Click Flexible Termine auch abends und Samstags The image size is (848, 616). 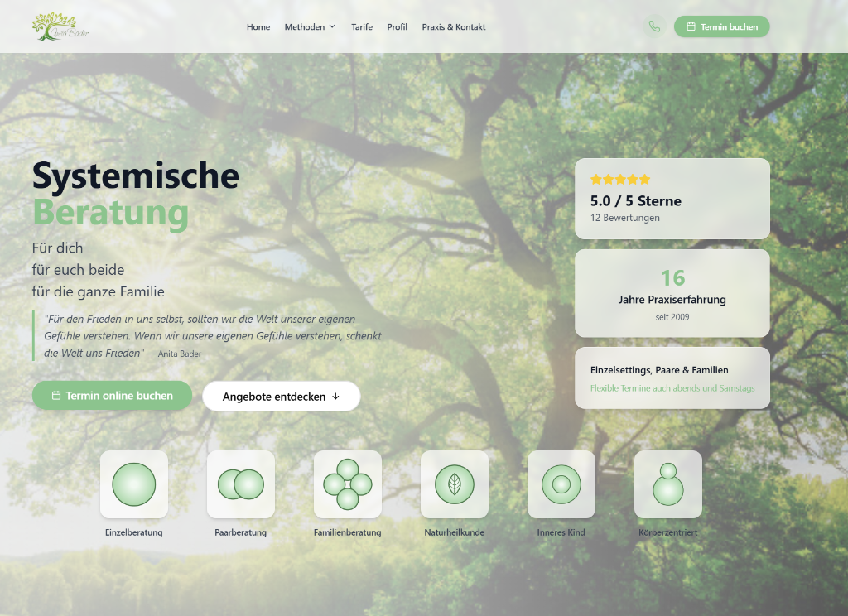tap(672, 387)
